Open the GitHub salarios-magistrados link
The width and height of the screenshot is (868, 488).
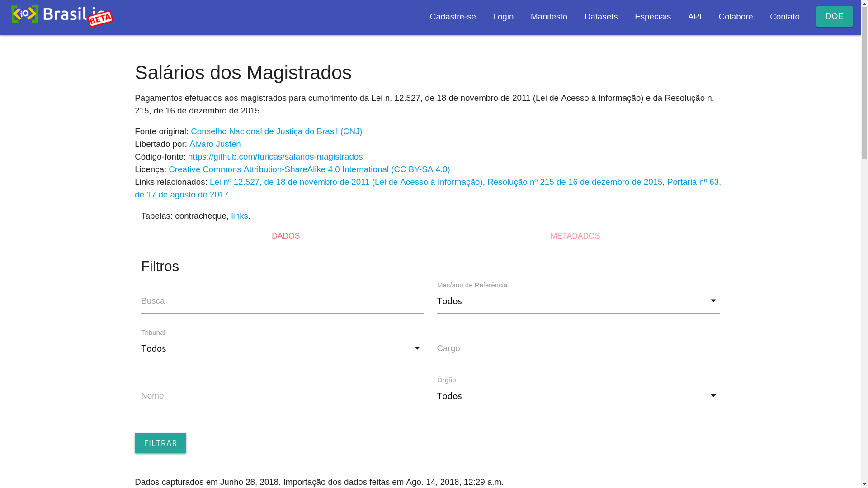coord(275,157)
